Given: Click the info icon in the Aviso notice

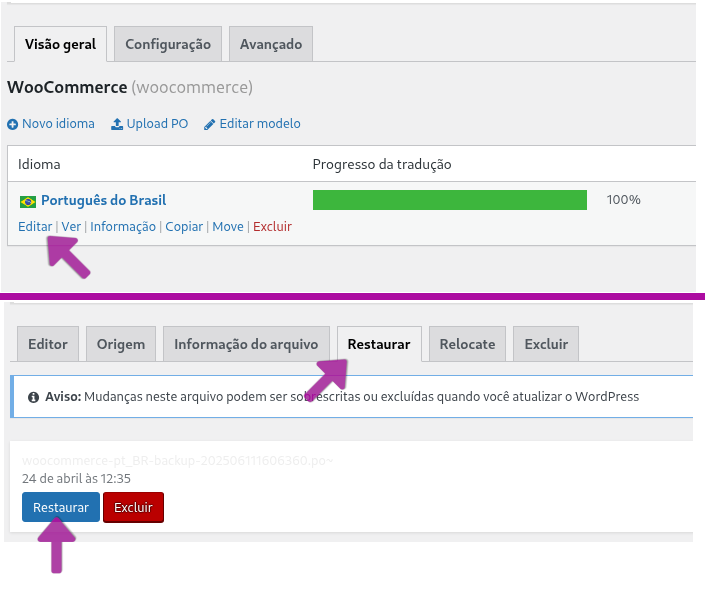Looking at the screenshot, I should [x=33, y=397].
